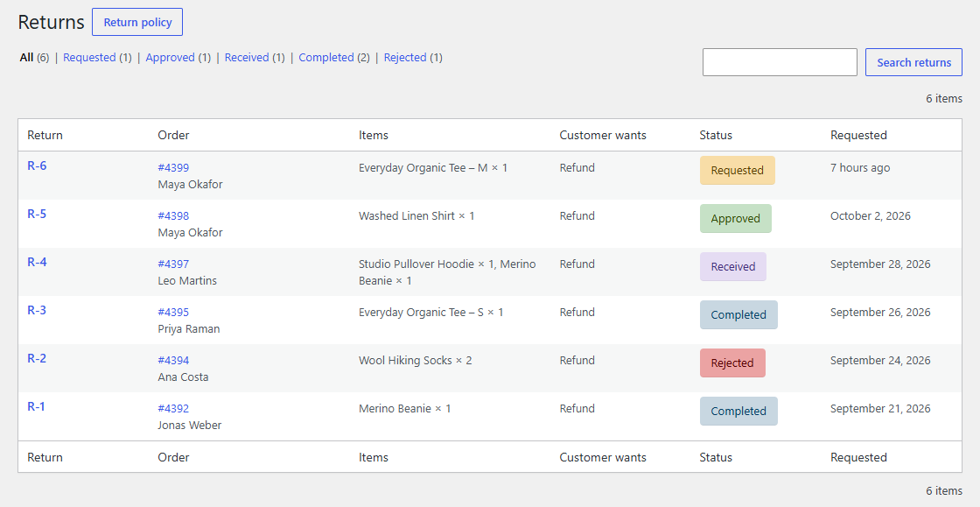Click the 'September 21, 2026' date
This screenshot has width=980, height=507.
[x=880, y=408]
